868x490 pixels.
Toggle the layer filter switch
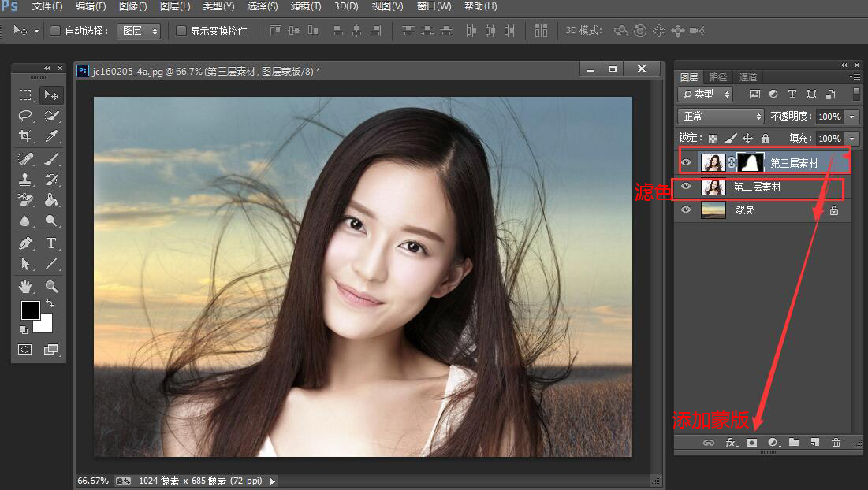pos(856,94)
